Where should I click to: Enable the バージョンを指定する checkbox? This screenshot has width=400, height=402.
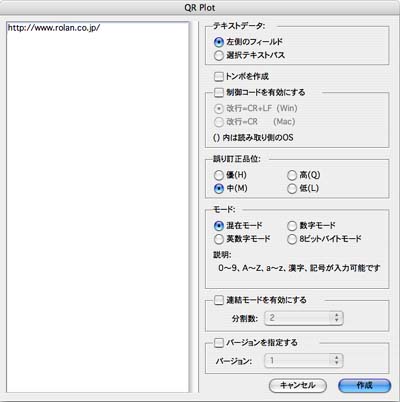pos(219,343)
